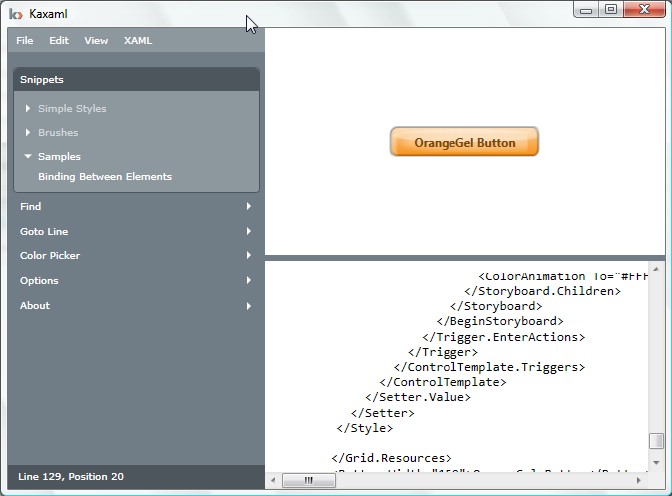Click the </ControlTemplate.Triggers> code line

point(489,367)
